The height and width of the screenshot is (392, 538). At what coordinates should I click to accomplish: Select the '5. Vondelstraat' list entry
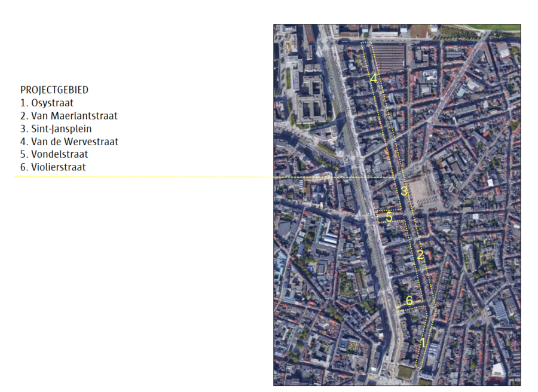click(54, 154)
